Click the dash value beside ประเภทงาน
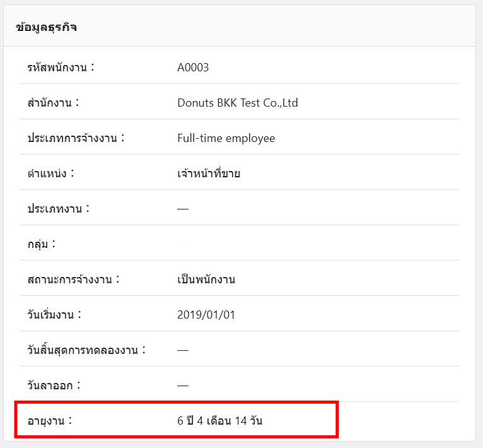The image size is (483, 448). (x=183, y=209)
